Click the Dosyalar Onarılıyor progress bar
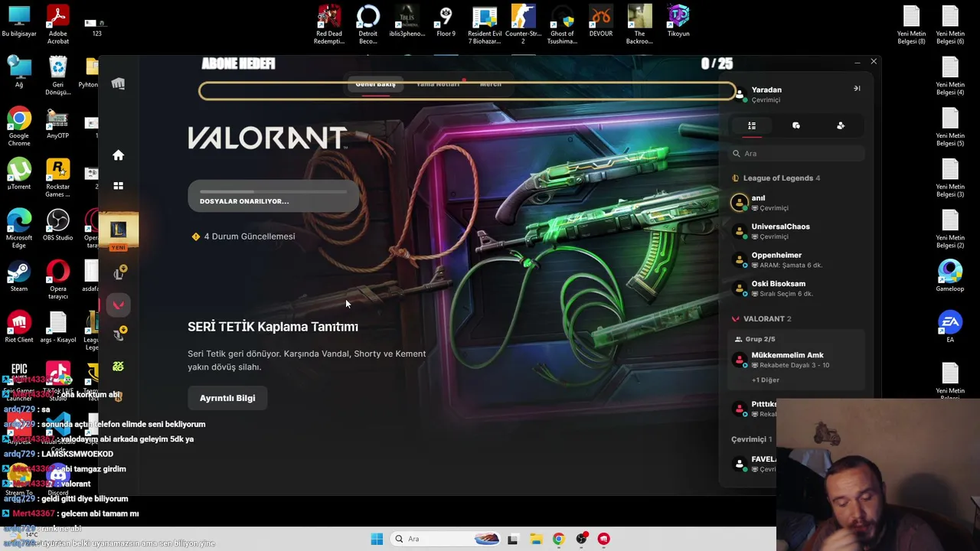Screen dimensions: 980x551 tap(273, 197)
